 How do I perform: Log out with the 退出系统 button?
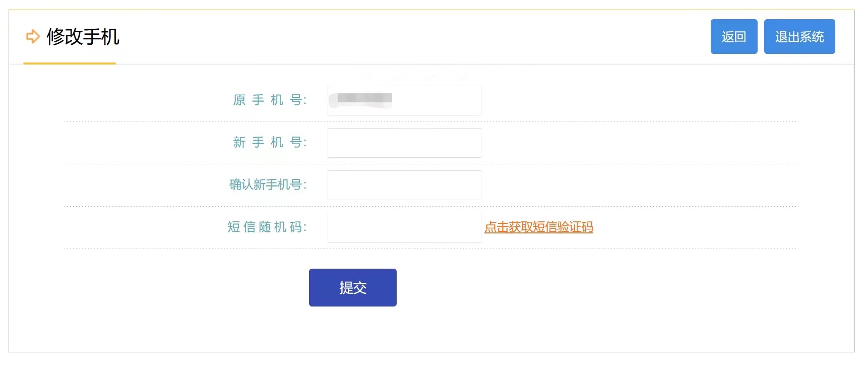click(799, 37)
